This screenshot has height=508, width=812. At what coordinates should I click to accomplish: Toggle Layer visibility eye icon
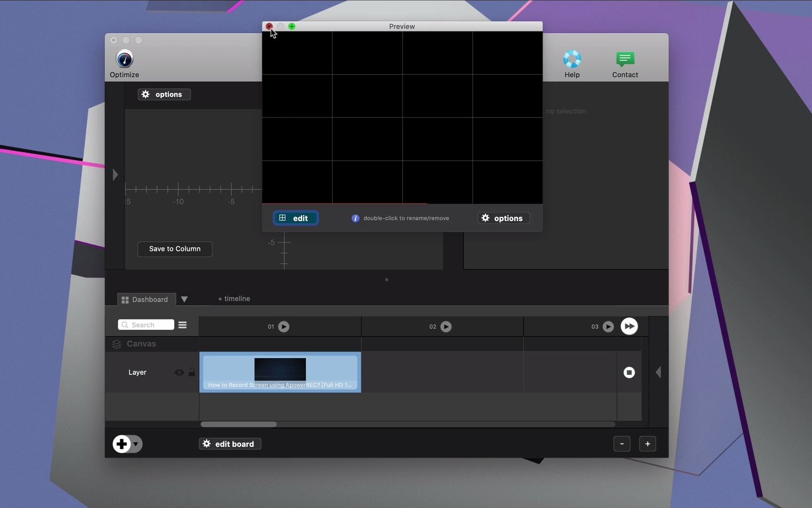point(179,373)
